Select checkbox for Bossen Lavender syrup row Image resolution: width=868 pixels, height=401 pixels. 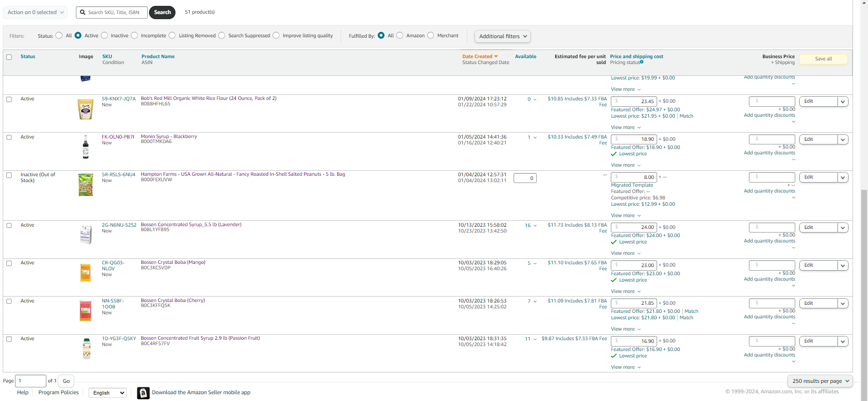[9, 225]
